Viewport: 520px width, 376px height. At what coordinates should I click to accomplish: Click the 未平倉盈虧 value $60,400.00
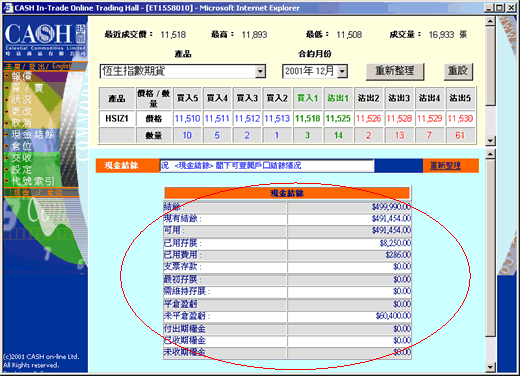(393, 316)
